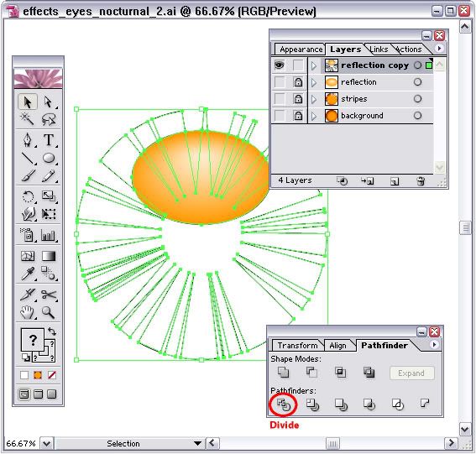
Task: Select the Blend tool
Action: [48, 274]
